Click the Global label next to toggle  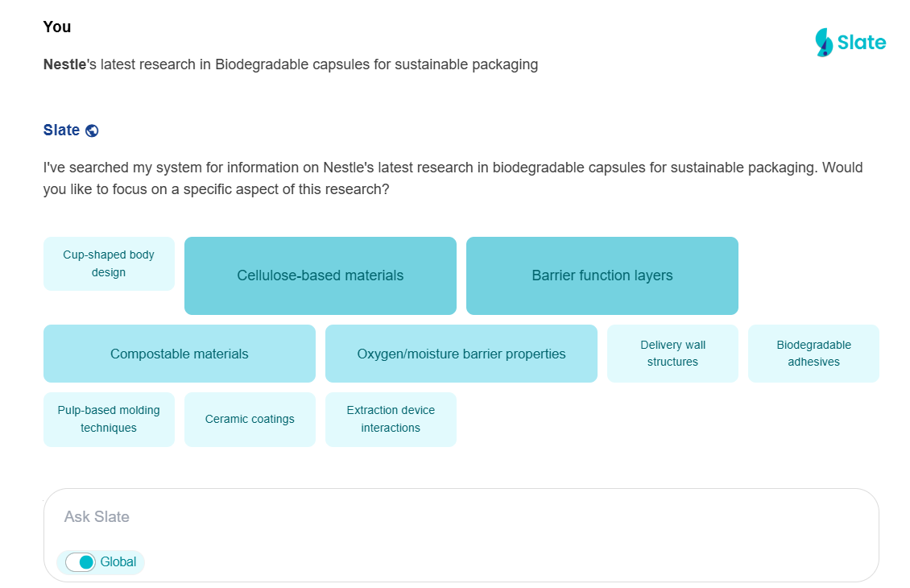point(118,562)
